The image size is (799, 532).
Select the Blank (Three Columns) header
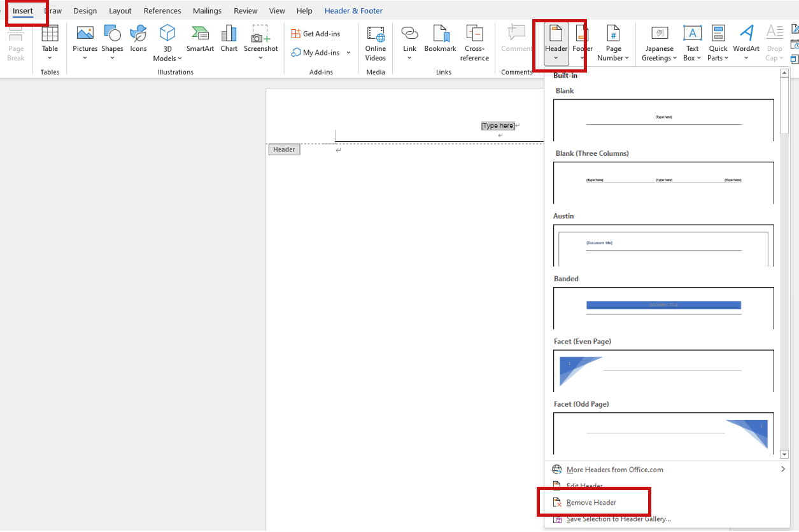point(663,183)
